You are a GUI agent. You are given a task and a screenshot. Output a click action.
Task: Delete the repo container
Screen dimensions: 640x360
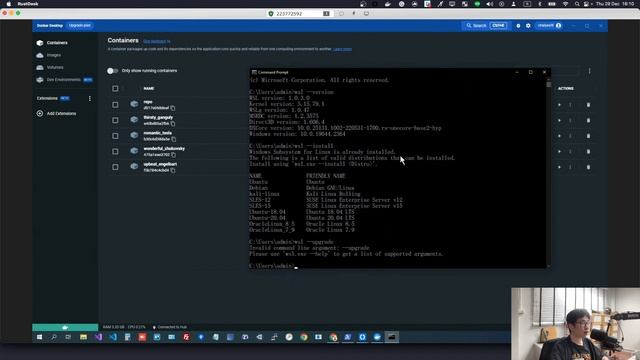click(x=588, y=105)
